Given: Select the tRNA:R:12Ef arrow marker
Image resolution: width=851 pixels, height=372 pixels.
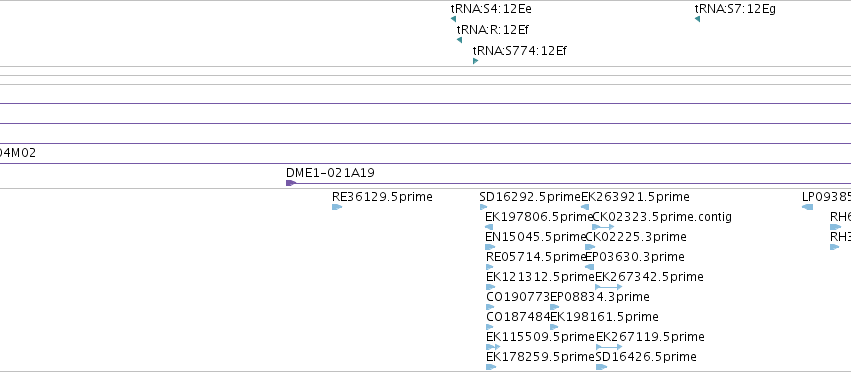Looking at the screenshot, I should point(459,40).
